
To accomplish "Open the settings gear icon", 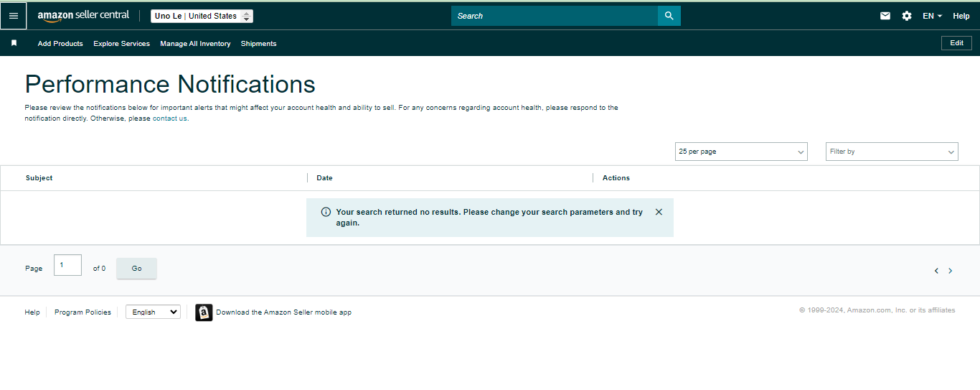I will (x=907, y=16).
